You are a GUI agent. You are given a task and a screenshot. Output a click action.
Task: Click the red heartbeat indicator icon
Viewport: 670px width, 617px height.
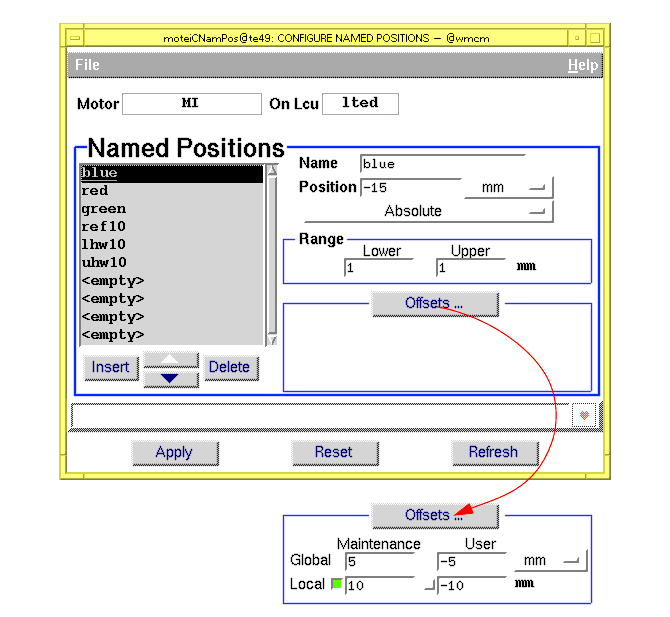584,415
